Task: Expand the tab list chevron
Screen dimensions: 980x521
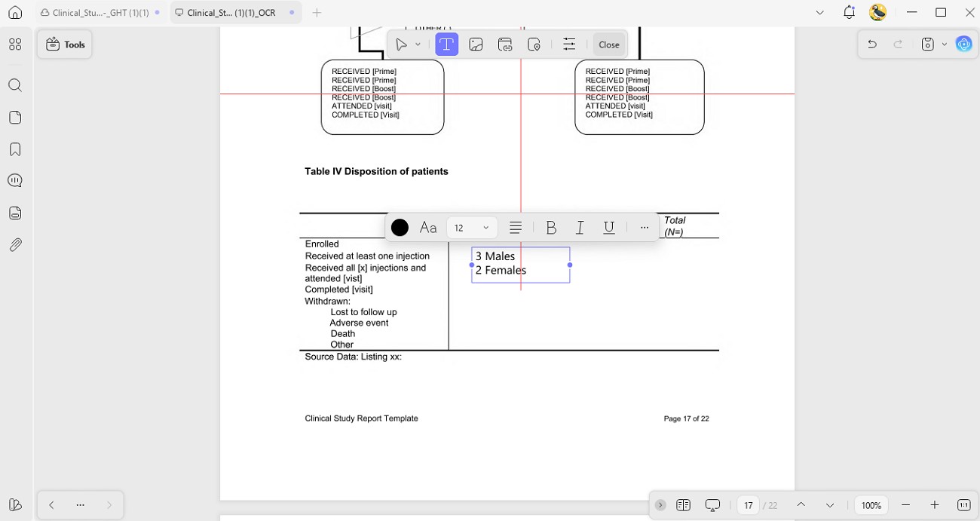Action: click(x=820, y=13)
